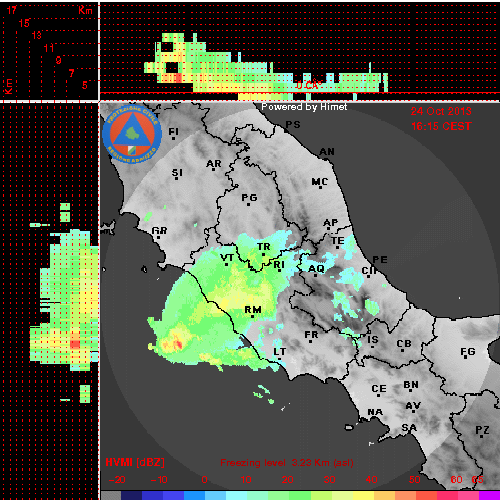500x500 pixels.
Task: Pick the dark navy swatch on color bar
Action: pyautogui.click(x=131, y=495)
